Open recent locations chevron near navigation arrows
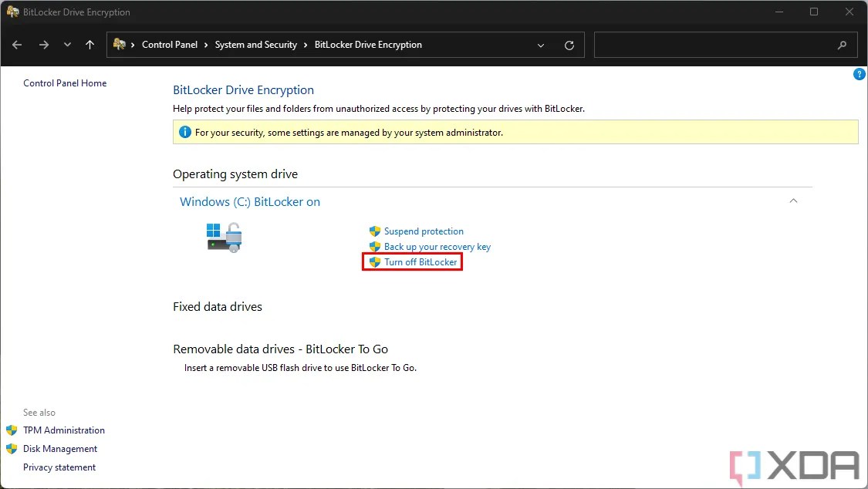This screenshot has height=489, width=868. 67,45
